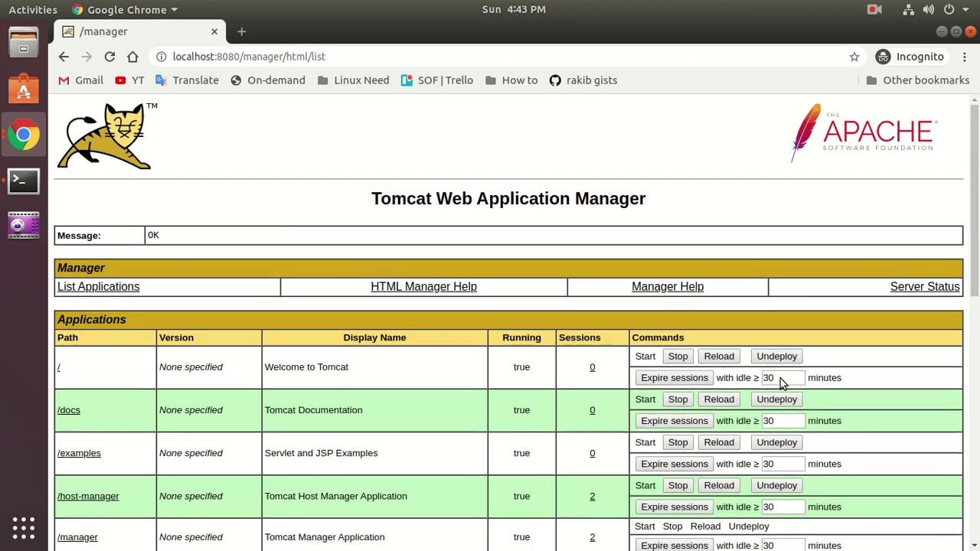Bookmark this page with the star icon
Image resolution: width=980 pixels, height=551 pixels.
click(x=854, y=57)
